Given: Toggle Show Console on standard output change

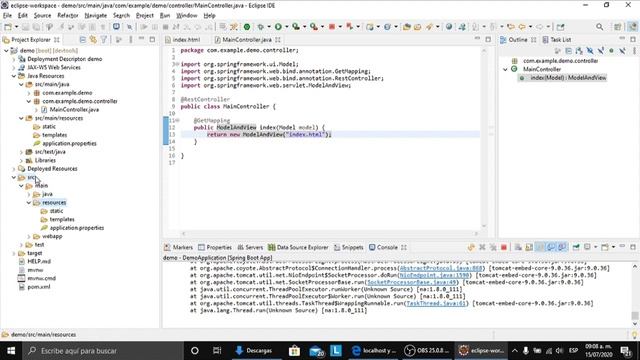Looking at the screenshot, I should click(x=551, y=247).
